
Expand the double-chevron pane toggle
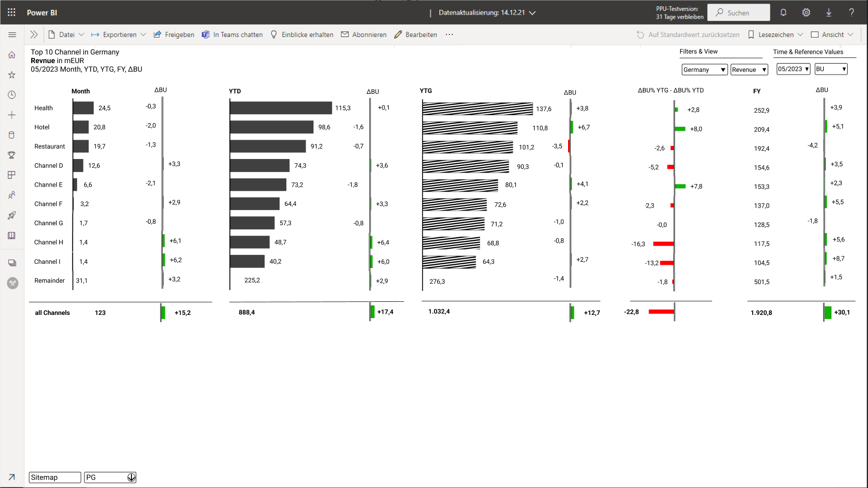pos(34,34)
